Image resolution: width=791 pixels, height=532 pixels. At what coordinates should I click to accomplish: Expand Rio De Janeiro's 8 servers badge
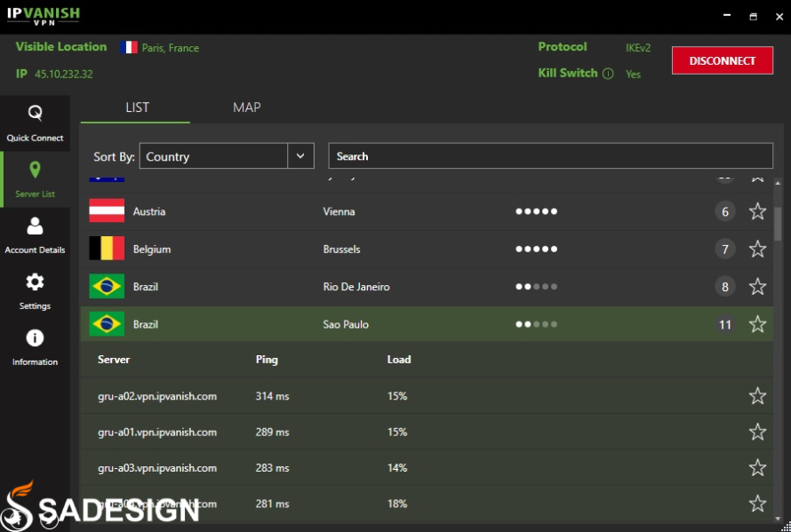725,286
